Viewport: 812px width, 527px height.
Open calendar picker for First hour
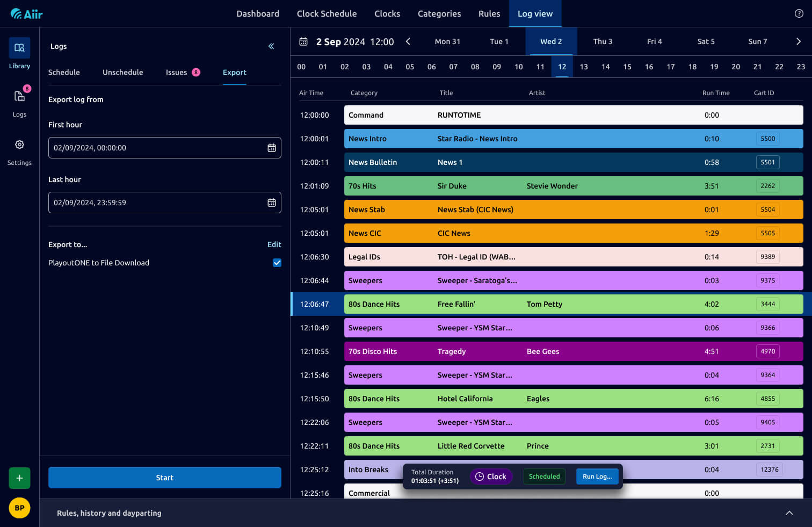coord(272,148)
